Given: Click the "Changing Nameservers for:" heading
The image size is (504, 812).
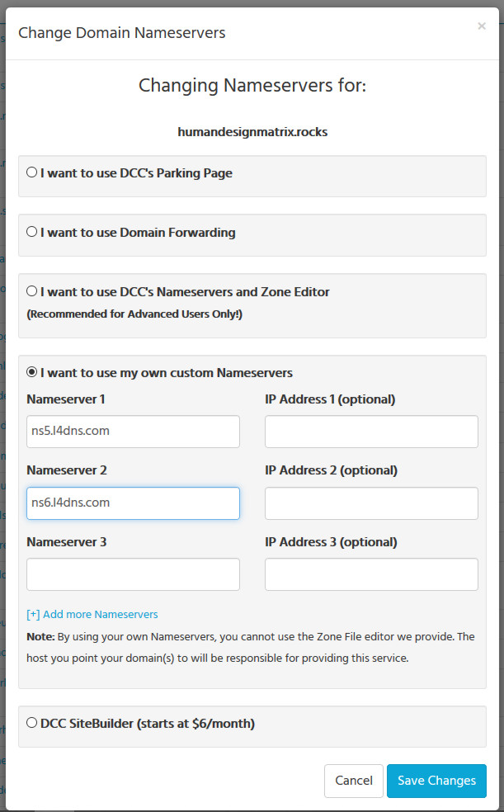Looking at the screenshot, I should (252, 85).
